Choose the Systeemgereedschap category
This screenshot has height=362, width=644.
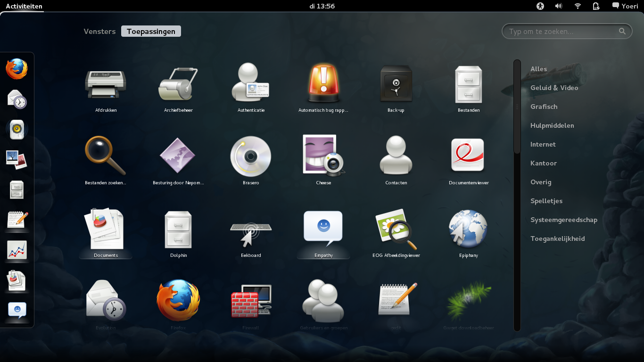pos(564,220)
